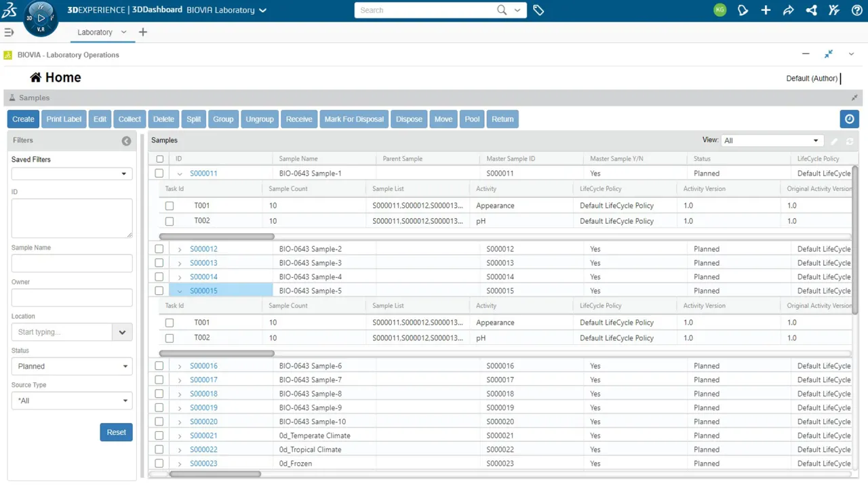Screen dimensions: 868x488
Task: Open the tag icon beside search
Action: [x=538, y=10]
